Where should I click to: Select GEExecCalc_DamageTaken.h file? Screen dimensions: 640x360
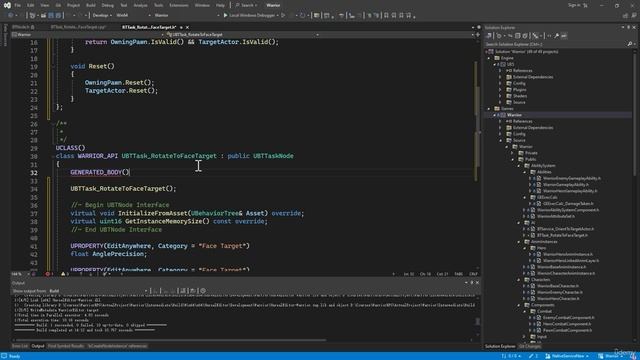click(x=568, y=204)
